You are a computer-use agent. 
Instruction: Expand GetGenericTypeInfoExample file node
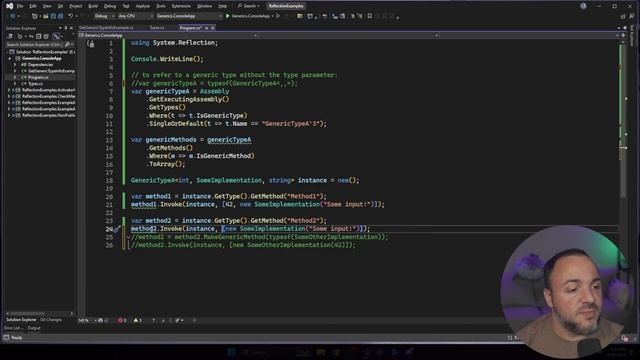[16, 71]
